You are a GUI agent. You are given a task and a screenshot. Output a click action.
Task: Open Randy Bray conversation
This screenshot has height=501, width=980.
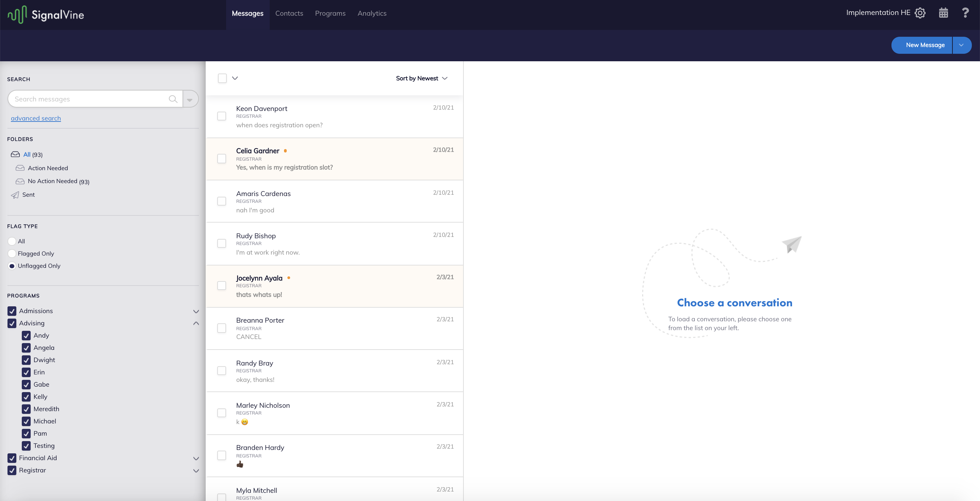tap(334, 371)
